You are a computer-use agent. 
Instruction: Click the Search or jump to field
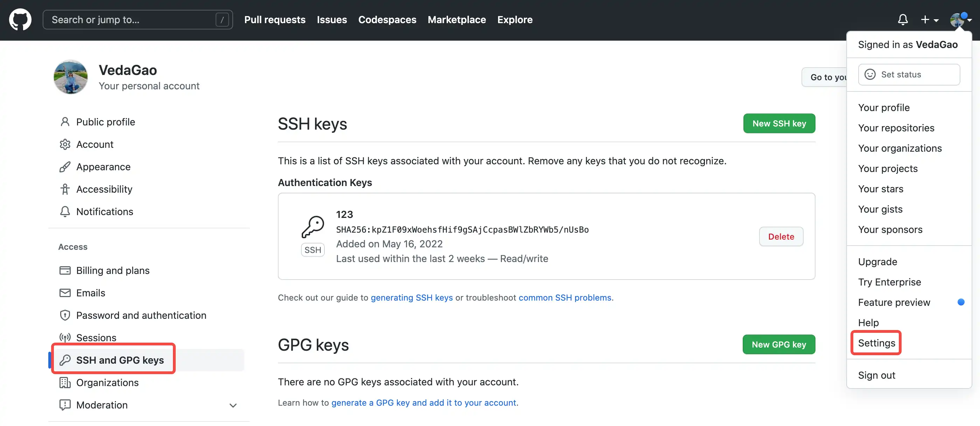click(x=138, y=19)
